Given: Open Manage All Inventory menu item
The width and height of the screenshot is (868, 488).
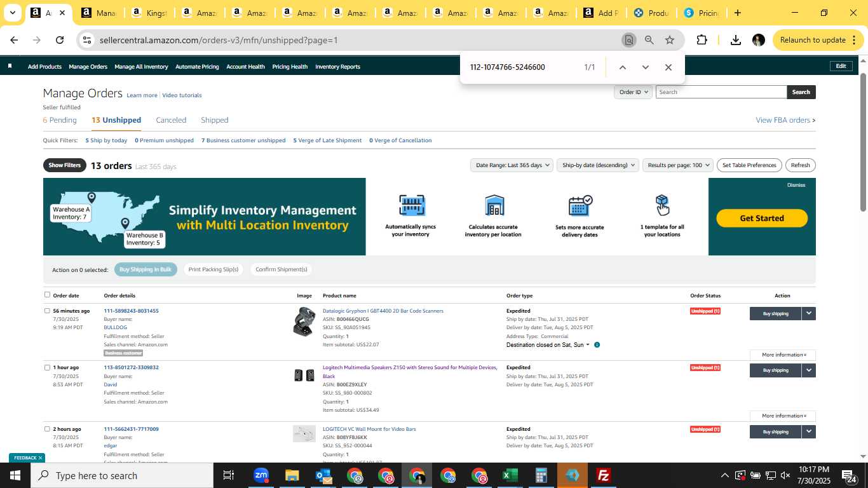Looking at the screenshot, I should click(x=141, y=67).
